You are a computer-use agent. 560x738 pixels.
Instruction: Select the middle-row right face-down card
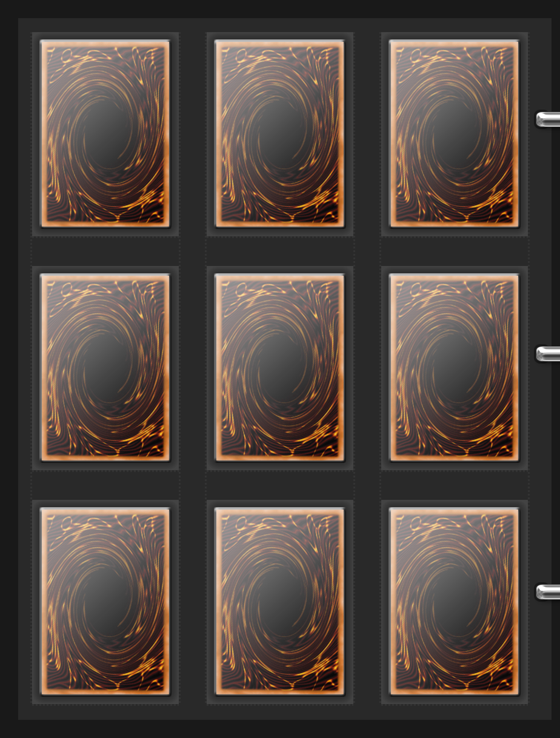coord(454,368)
